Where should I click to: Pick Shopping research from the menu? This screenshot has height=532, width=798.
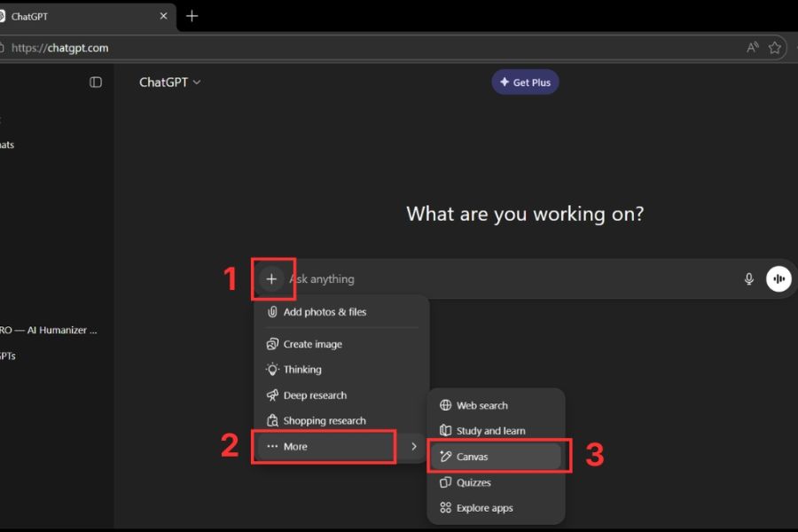[x=325, y=421]
